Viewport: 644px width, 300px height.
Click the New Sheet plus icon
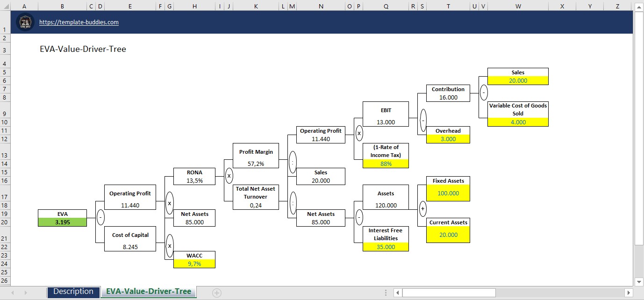click(x=216, y=292)
